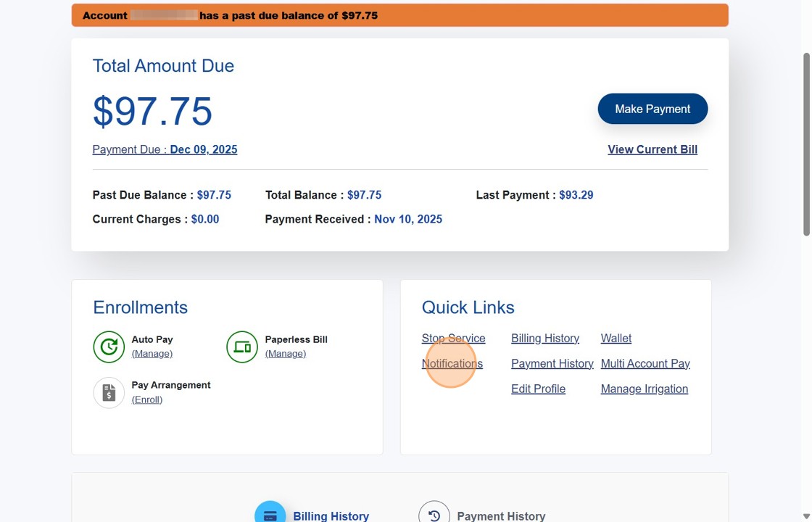Manage Paperless Bill enrollment
Screen dimensions: 812x522
pos(285,354)
